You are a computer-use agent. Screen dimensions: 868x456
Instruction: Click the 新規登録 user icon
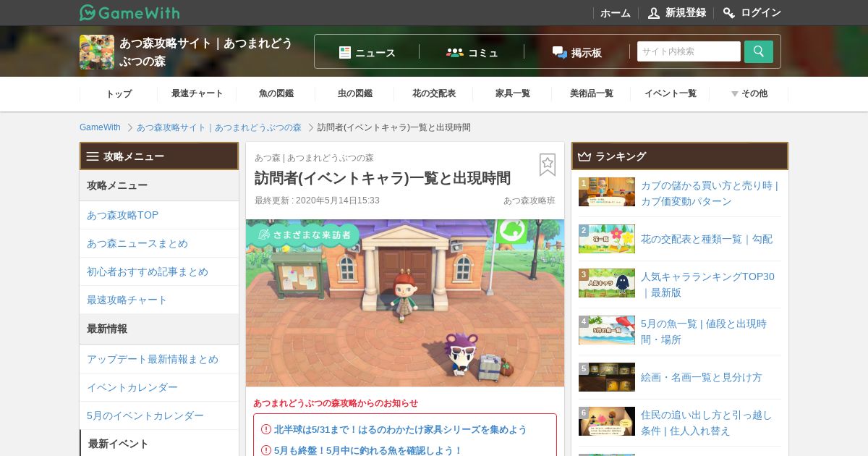coord(654,12)
